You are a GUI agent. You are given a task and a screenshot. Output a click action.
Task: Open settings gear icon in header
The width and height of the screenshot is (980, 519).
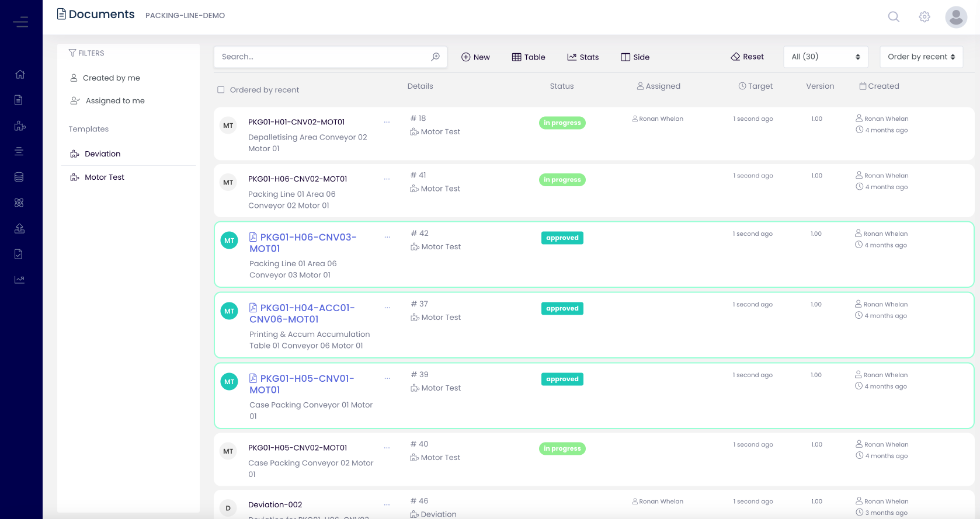pyautogui.click(x=925, y=17)
